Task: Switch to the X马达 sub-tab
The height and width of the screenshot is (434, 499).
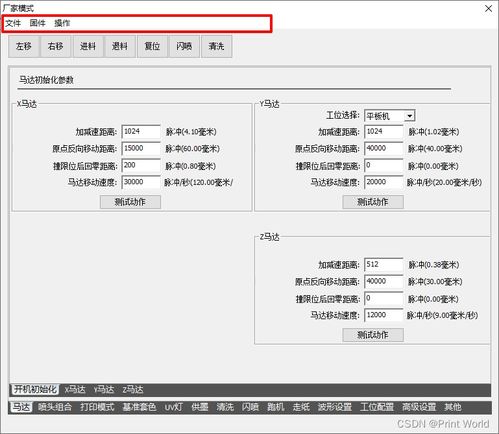Action: 75,390
